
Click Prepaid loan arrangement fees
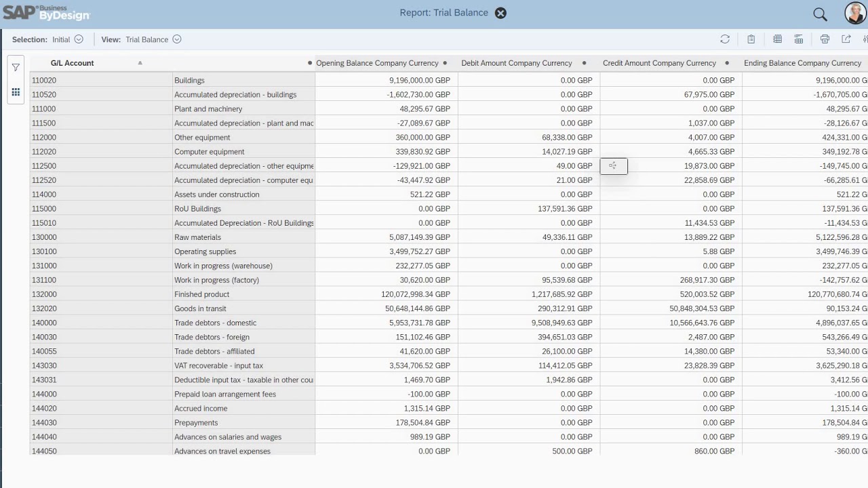(225, 393)
